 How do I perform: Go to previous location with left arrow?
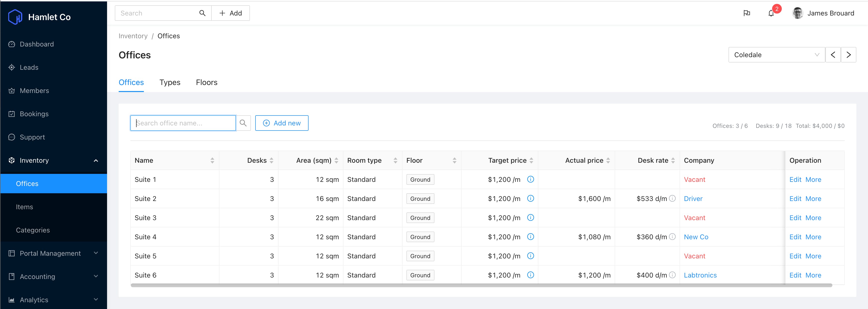833,55
